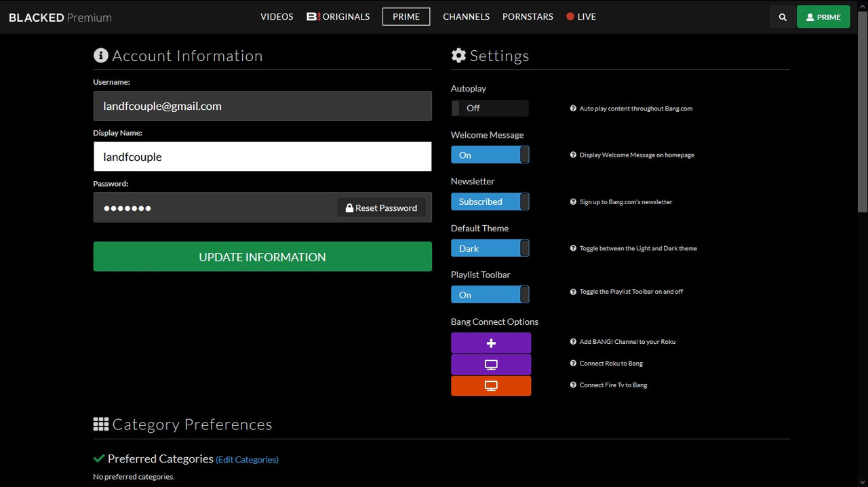Screen dimensions: 868x487
Task: Click the help icon next to Autoplay description
Action: (573, 109)
